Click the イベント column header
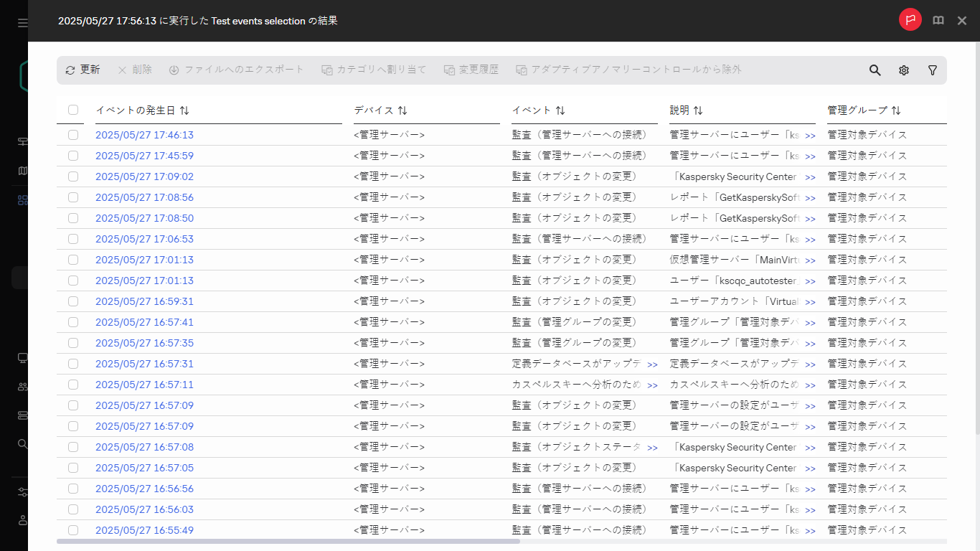This screenshot has width=980, height=551. (x=532, y=110)
